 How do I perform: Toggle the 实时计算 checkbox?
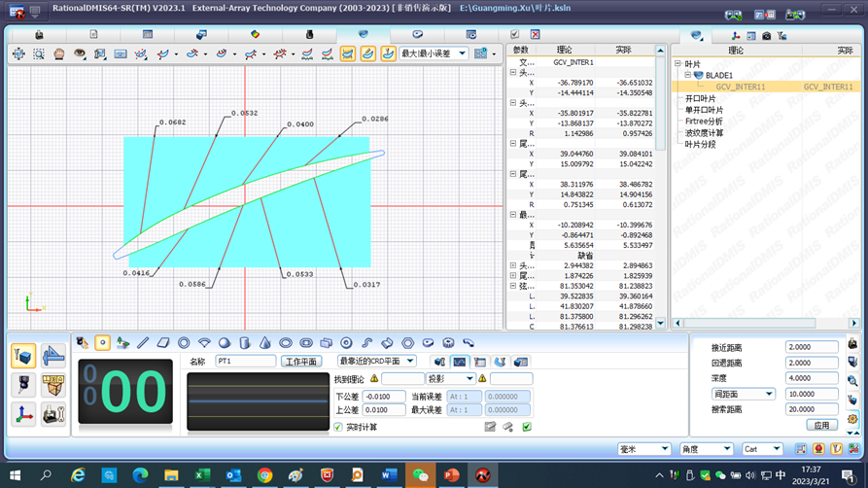[x=338, y=427]
